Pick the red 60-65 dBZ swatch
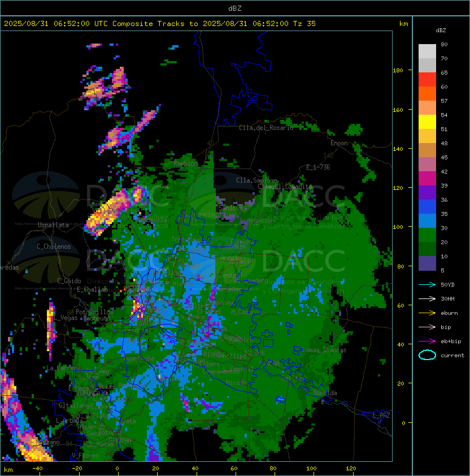 tap(427, 79)
